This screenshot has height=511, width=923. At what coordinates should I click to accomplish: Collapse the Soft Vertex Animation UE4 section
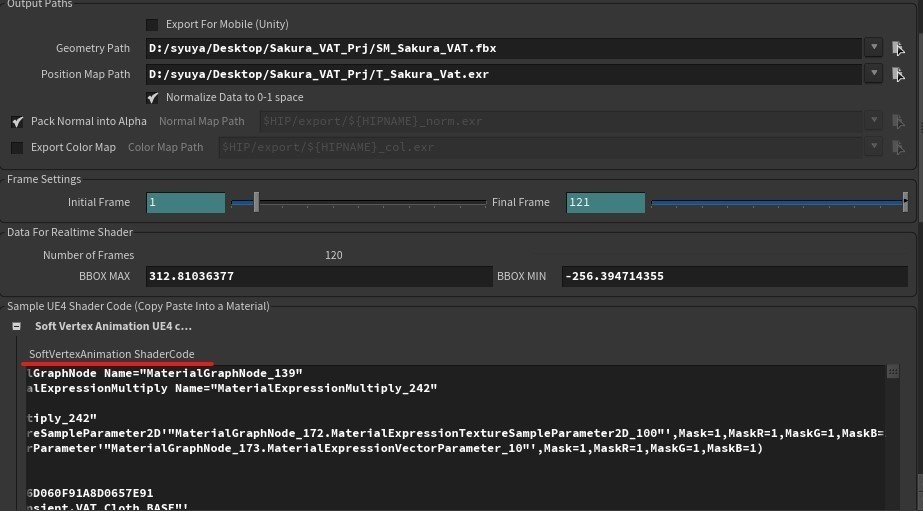coord(17,326)
